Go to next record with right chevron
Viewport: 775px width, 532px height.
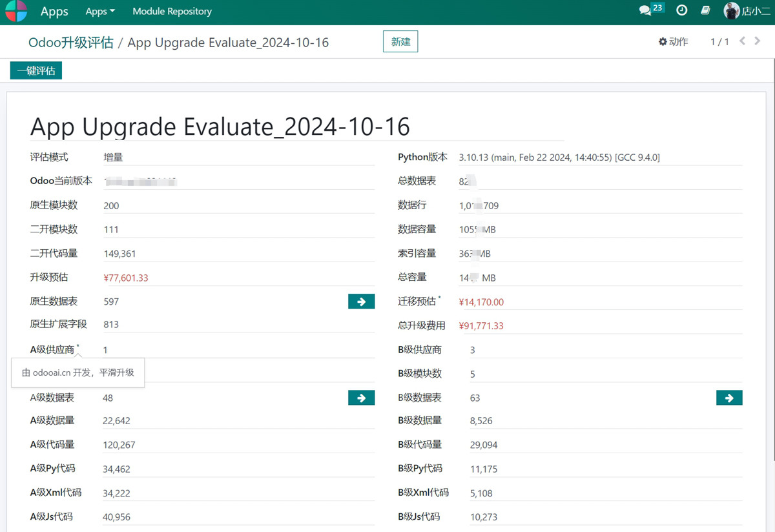tap(758, 41)
